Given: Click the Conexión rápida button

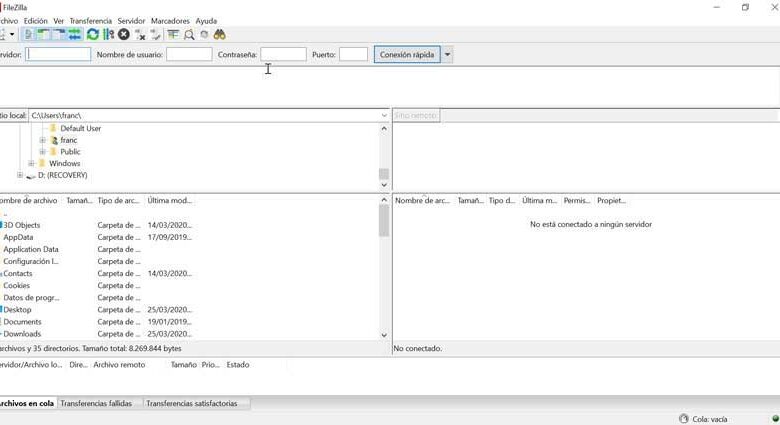Looking at the screenshot, I should 407,55.
